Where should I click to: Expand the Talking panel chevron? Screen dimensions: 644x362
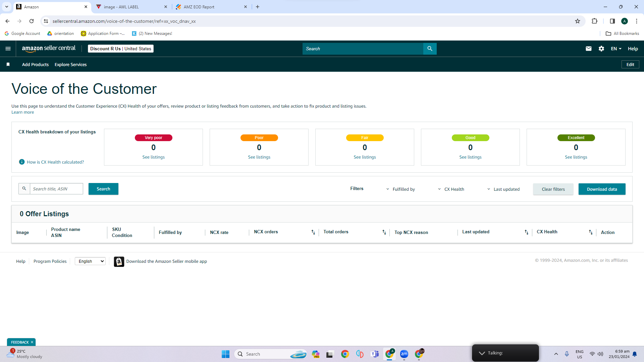point(482,353)
